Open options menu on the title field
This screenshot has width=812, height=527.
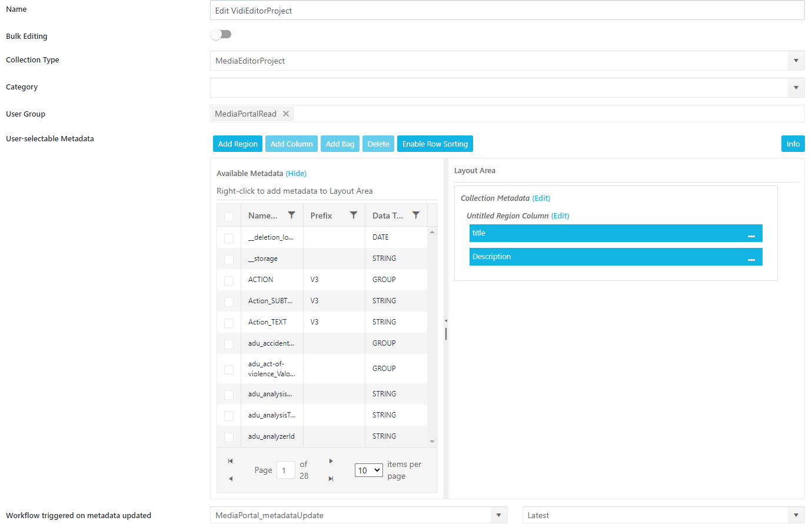click(751, 233)
